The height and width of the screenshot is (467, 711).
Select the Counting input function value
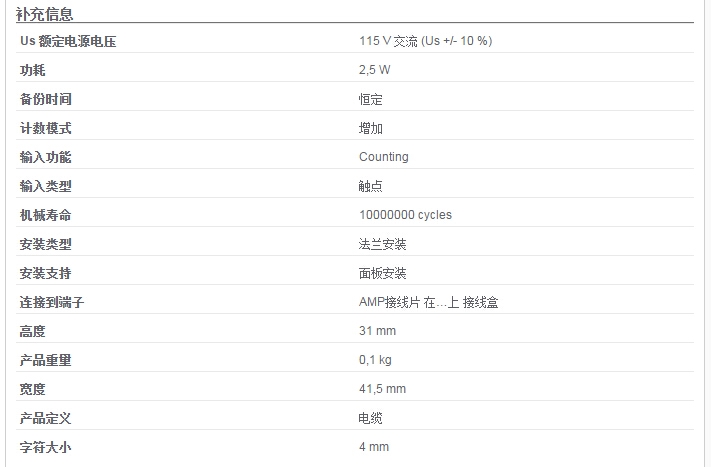(x=384, y=157)
